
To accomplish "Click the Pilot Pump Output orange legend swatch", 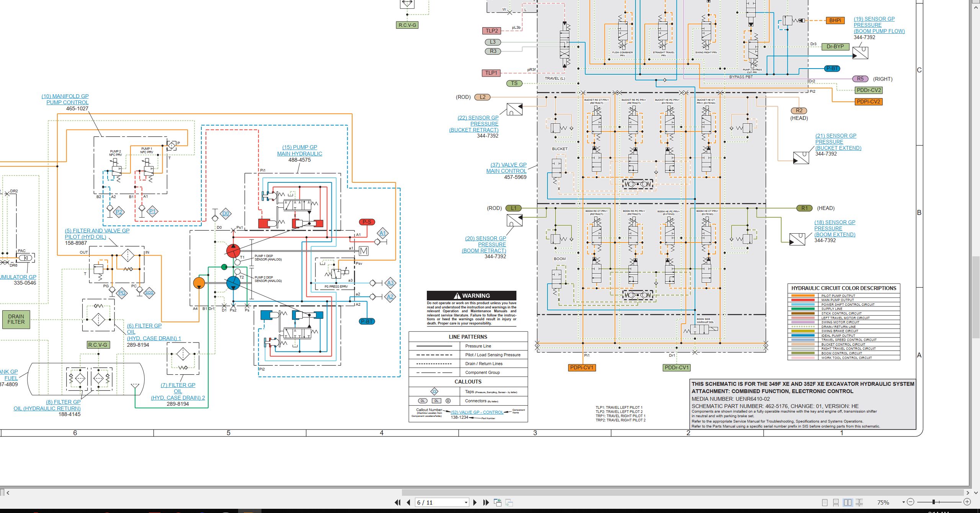I will (x=803, y=296).
